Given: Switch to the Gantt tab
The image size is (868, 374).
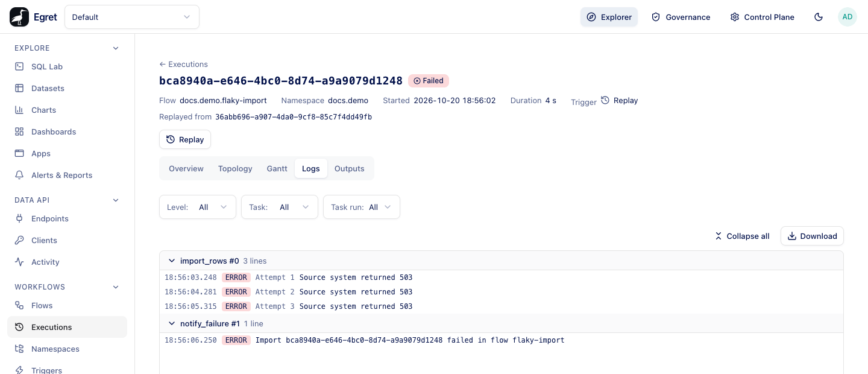Looking at the screenshot, I should 277,168.
